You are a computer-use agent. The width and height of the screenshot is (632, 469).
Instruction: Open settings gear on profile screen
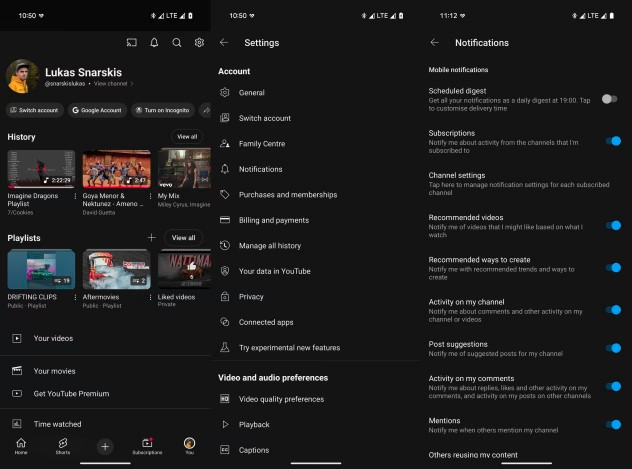pos(199,42)
